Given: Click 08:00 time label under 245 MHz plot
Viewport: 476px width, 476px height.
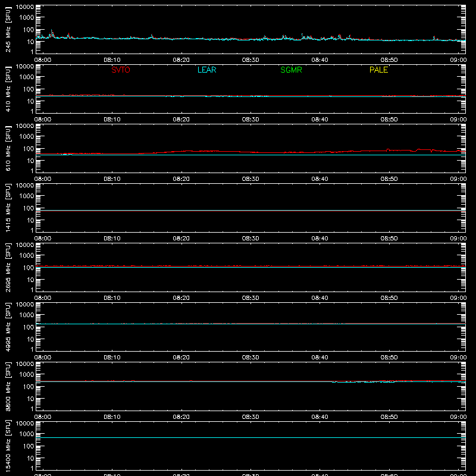Looking at the screenshot, I should 43,60.
